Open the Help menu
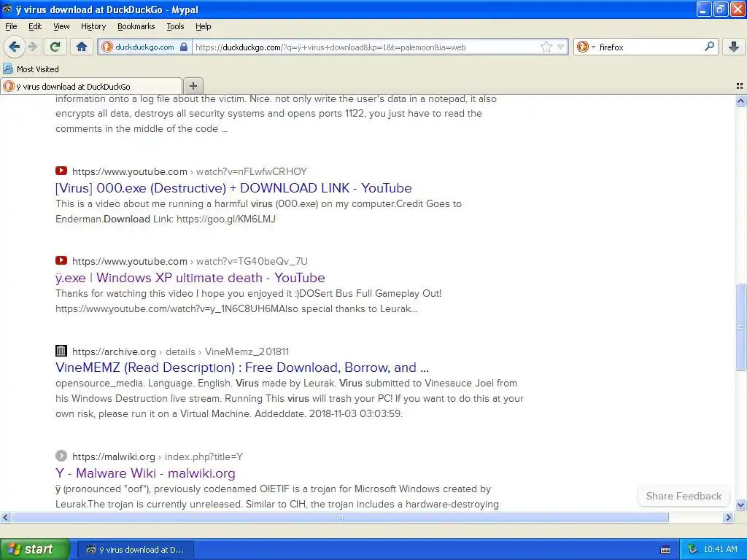The height and width of the screenshot is (560, 747). coord(203,26)
